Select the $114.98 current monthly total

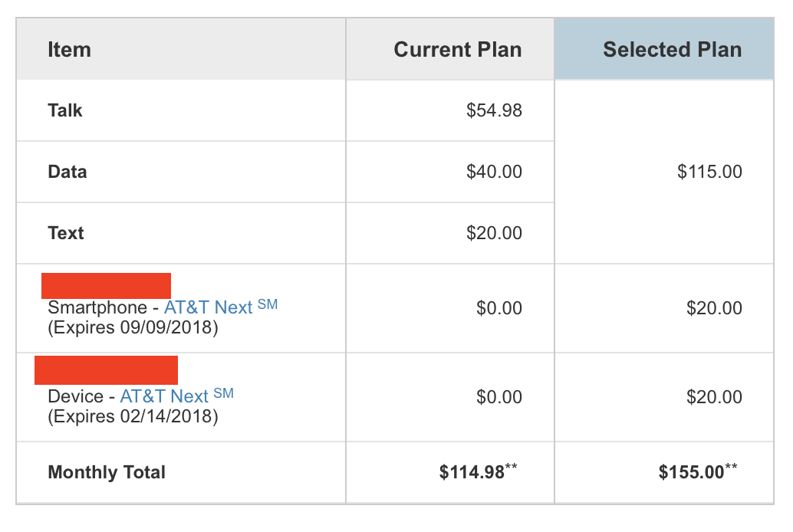478,471
